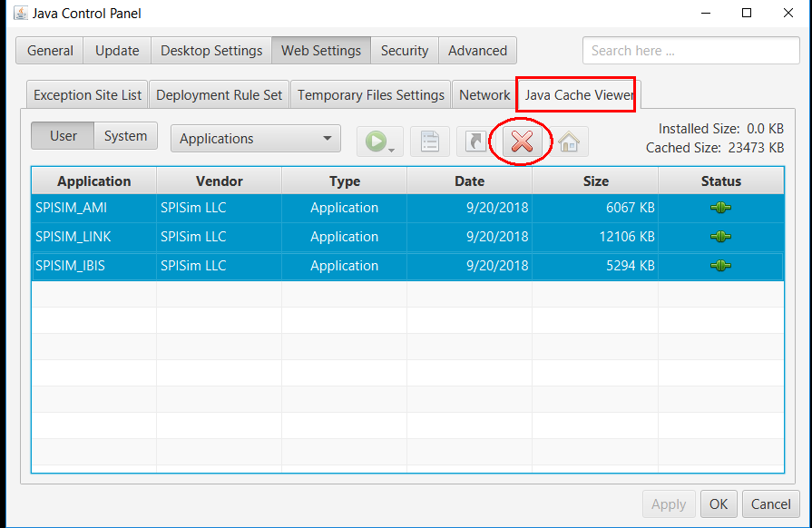Switch to the Security tab
Viewport: 812px width, 528px height.
404,51
